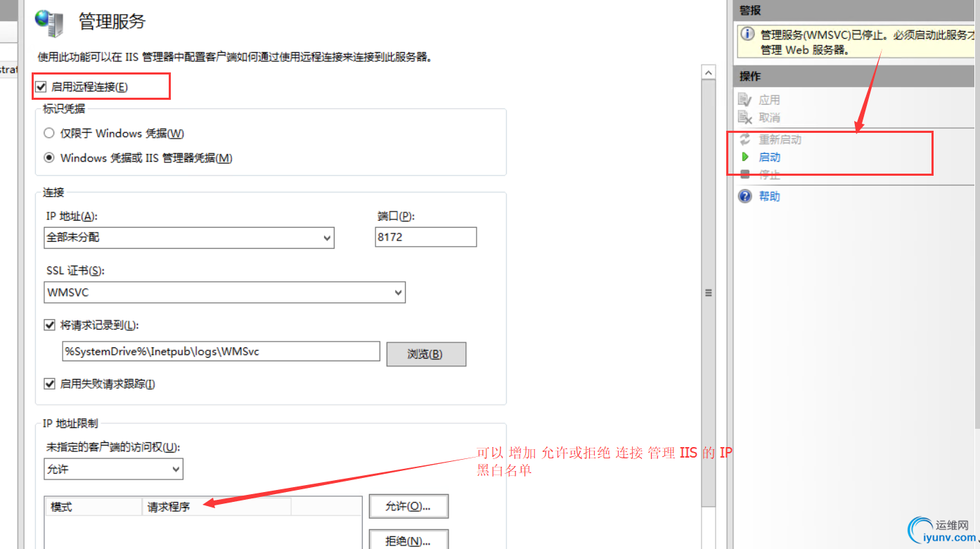Viewport: 980px width, 549px height.
Task: Click the 警报 panel header
Action: 854,11
